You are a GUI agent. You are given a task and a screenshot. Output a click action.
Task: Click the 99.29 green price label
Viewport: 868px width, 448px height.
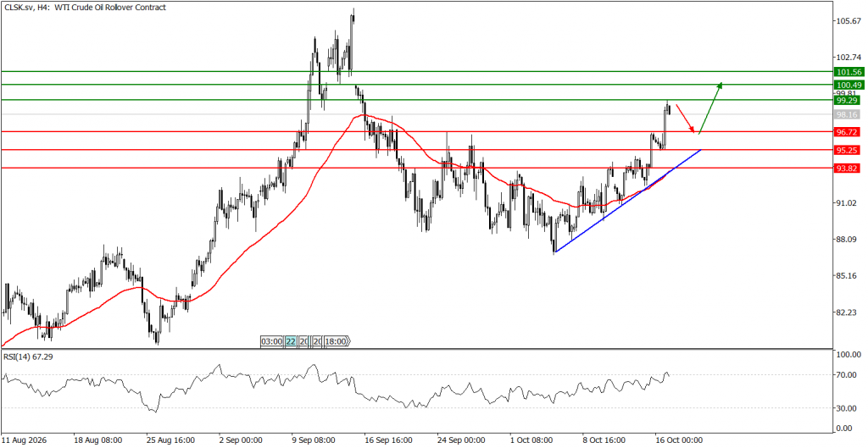pyautogui.click(x=847, y=102)
